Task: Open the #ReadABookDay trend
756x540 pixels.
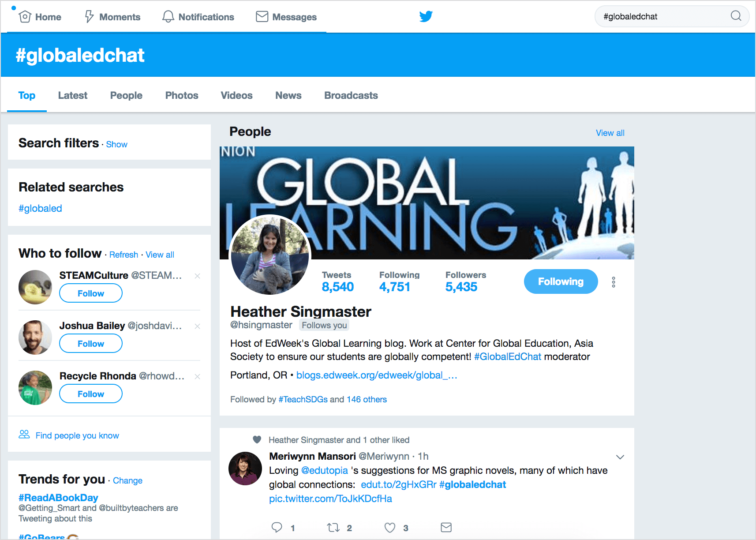Action: [x=58, y=498]
